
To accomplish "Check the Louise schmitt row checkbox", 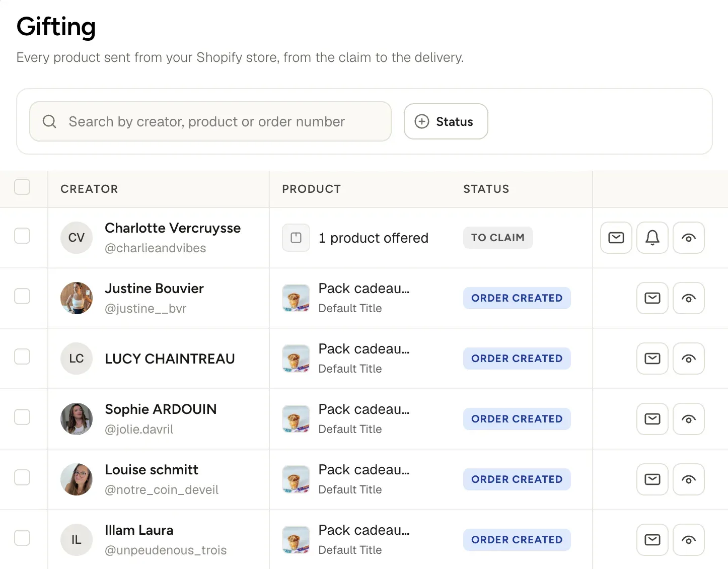I will tap(22, 477).
